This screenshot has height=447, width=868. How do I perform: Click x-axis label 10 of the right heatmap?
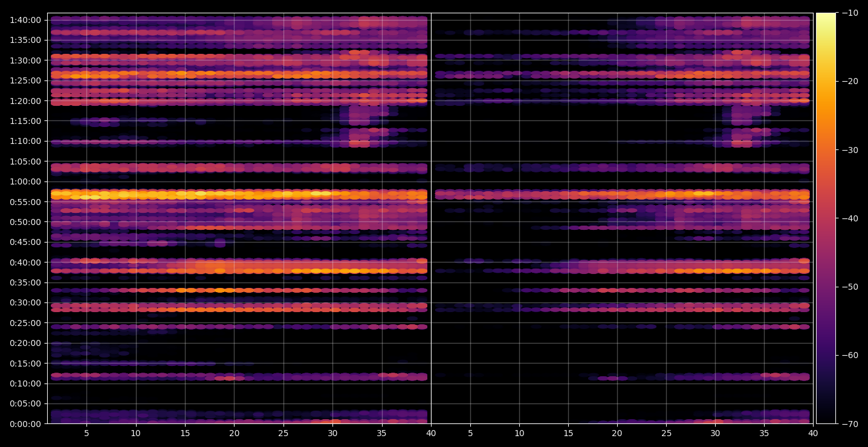(x=519, y=433)
